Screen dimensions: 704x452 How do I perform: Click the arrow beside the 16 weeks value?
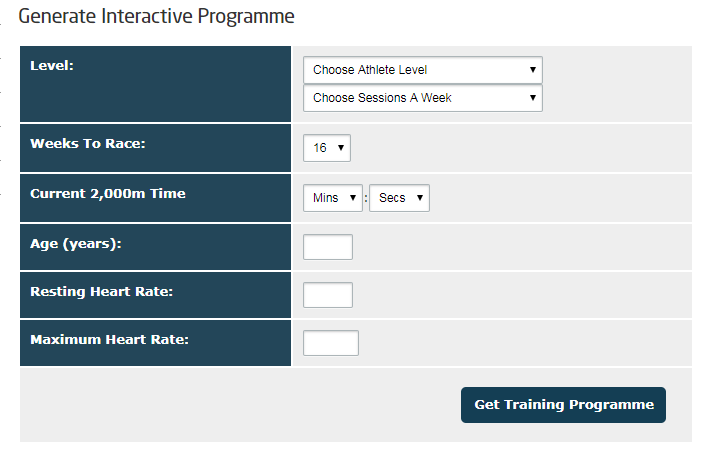(x=341, y=148)
